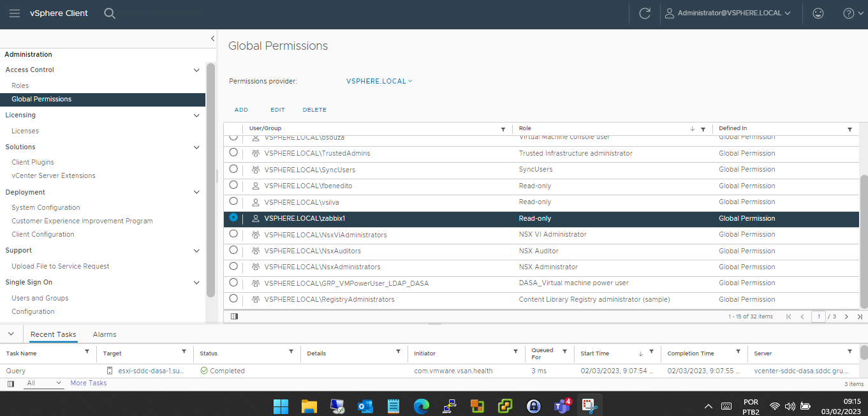Go to next permissions page

tap(846, 316)
